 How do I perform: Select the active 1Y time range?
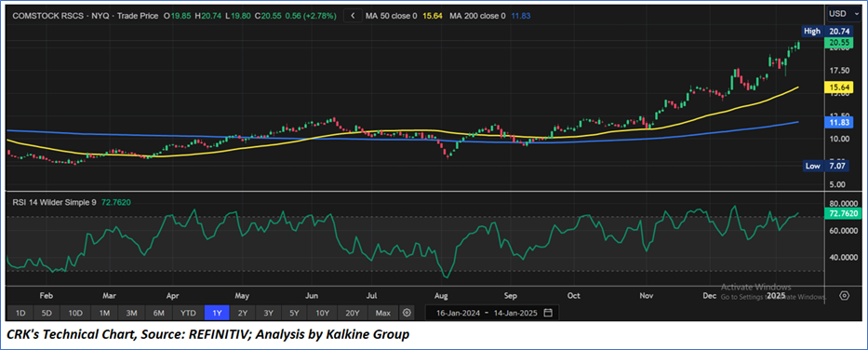coord(217,313)
